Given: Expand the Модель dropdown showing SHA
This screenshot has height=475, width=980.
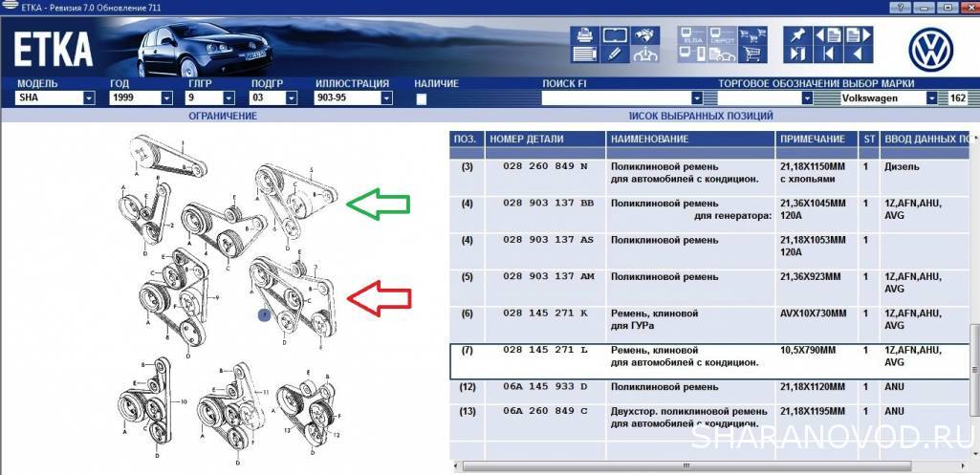Looking at the screenshot, I should [89, 98].
